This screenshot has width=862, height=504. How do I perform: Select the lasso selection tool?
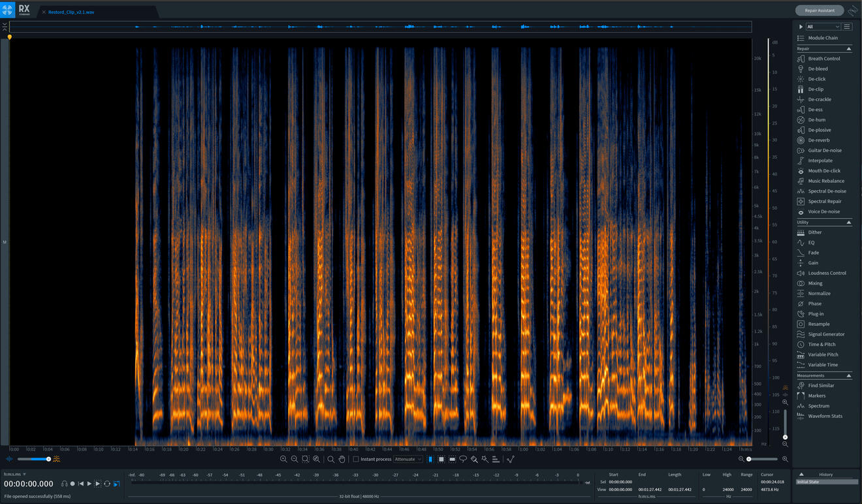click(x=463, y=460)
